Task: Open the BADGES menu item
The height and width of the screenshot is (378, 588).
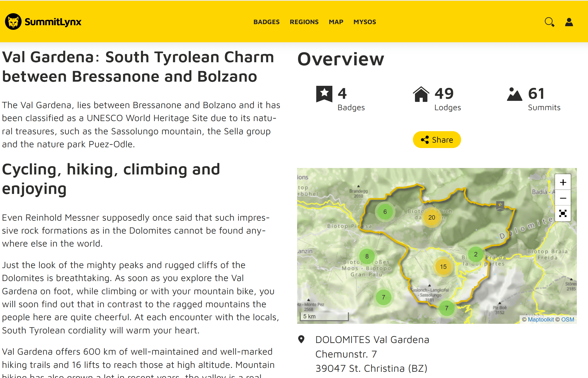Action: click(267, 22)
